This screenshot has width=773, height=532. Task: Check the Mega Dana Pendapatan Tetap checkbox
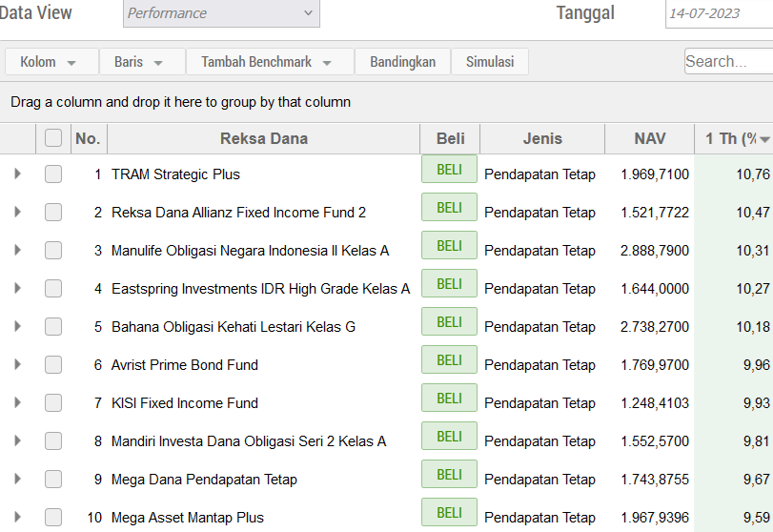click(x=53, y=480)
